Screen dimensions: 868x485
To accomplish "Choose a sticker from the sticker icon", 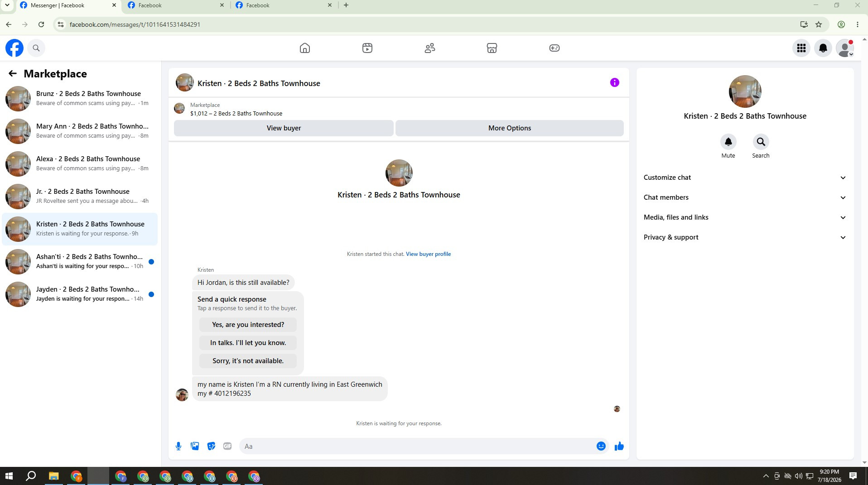I will click(211, 446).
